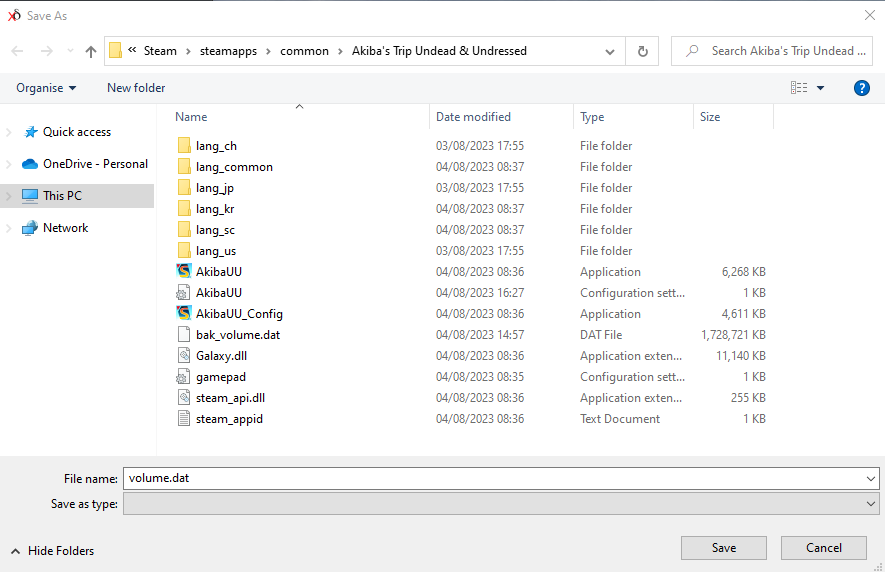Select the lang_sc folder icon

click(x=184, y=230)
